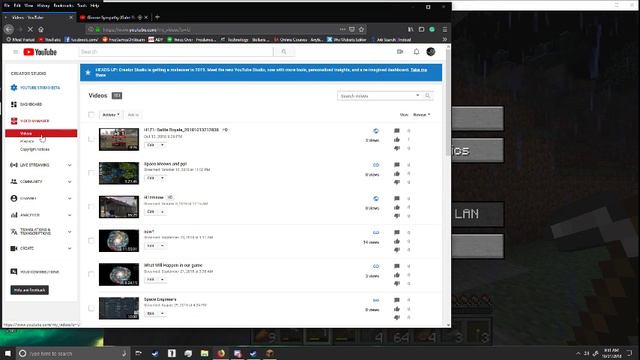Click the search videos magnifier icon
This screenshot has height=360, width=640.
tap(427, 96)
